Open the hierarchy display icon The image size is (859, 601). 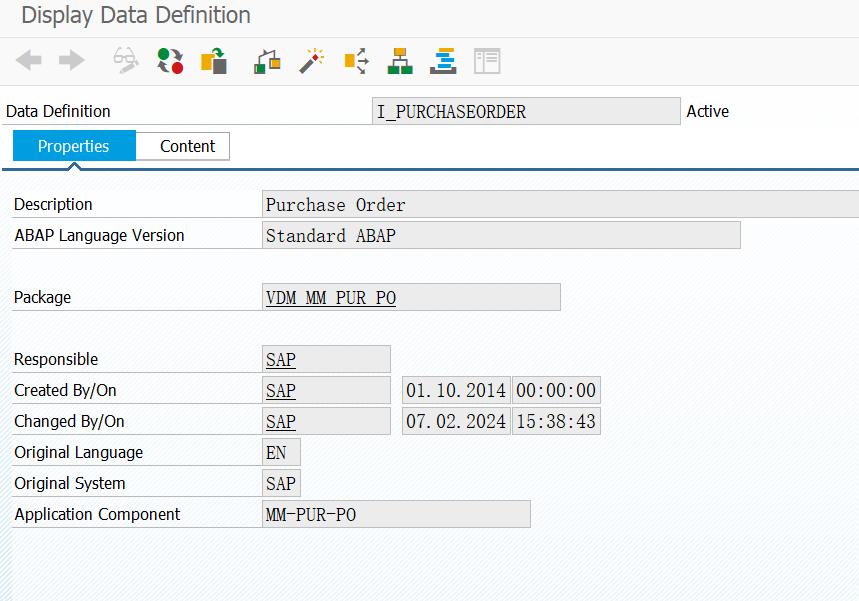pos(399,60)
